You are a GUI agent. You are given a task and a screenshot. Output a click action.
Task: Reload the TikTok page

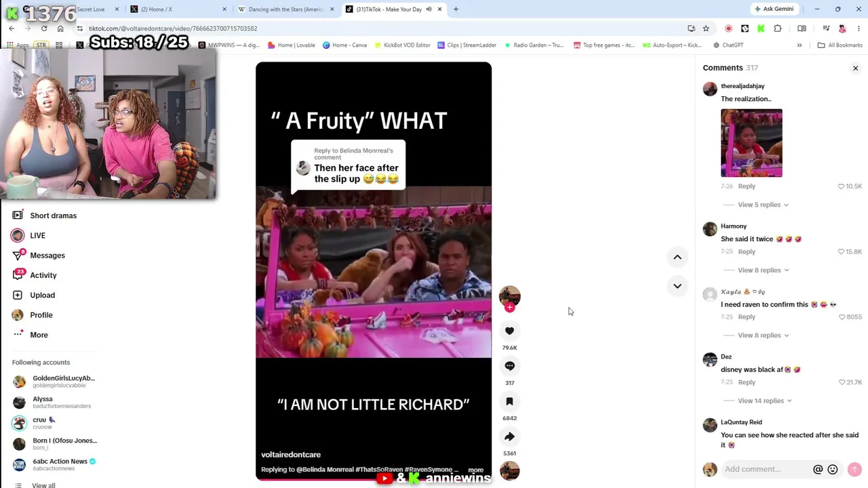coord(44,28)
